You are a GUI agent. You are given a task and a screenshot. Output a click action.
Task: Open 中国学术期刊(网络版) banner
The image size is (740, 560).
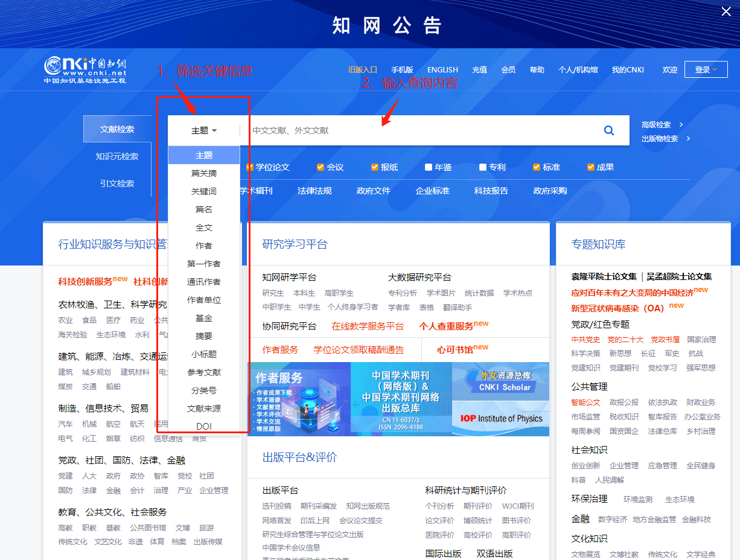401,399
